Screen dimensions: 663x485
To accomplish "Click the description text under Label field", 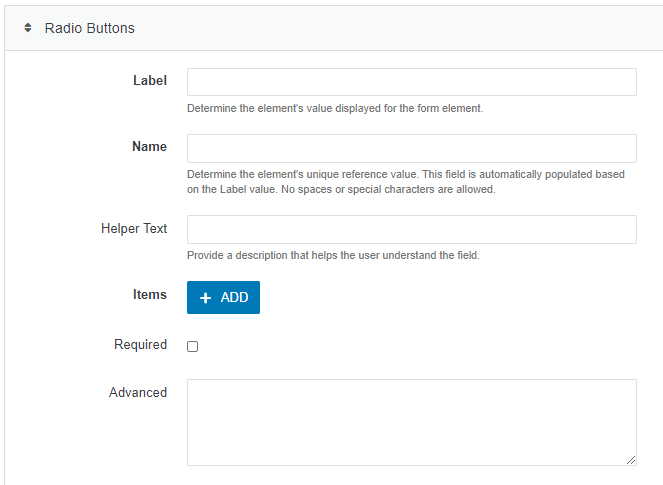I will pos(335,108).
